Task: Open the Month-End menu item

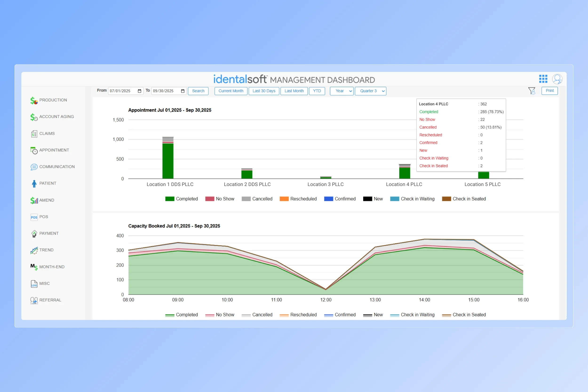Action: [x=52, y=267]
